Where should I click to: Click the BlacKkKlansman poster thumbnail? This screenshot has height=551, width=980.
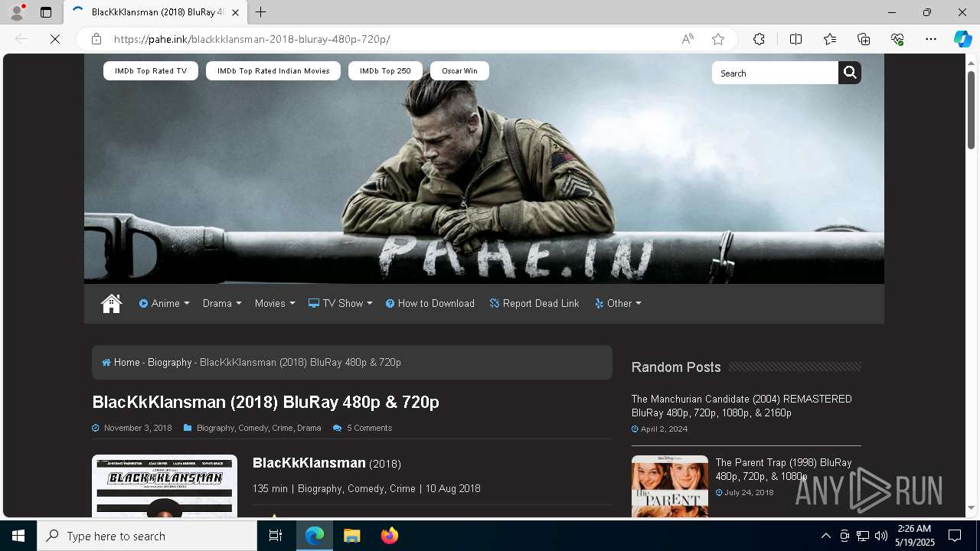coord(165,486)
